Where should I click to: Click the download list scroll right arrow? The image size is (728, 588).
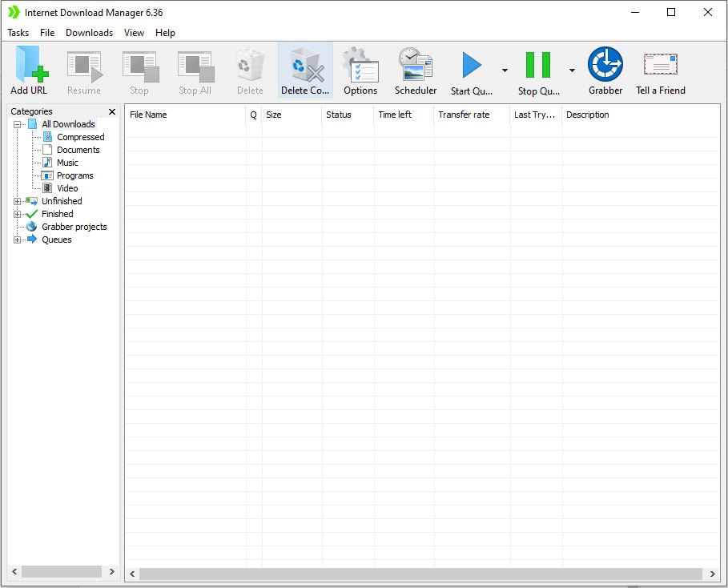coord(712,574)
